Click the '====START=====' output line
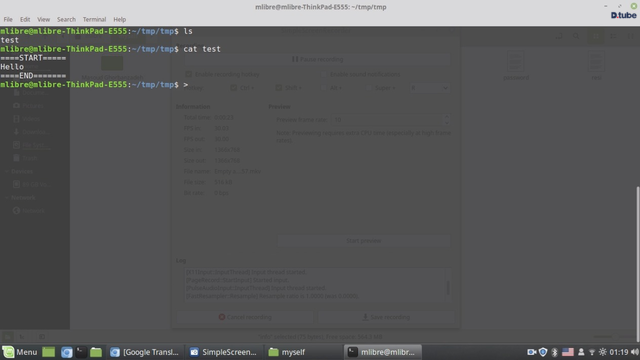 point(33,58)
